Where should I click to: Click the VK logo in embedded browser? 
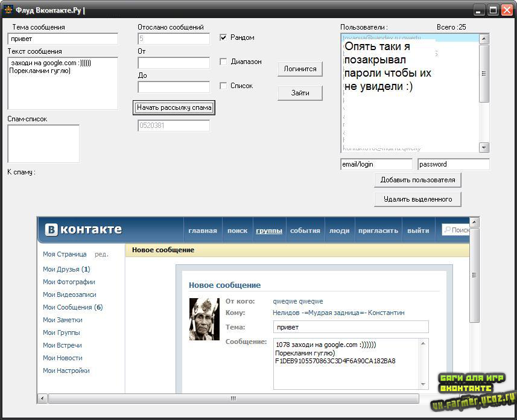click(x=83, y=229)
